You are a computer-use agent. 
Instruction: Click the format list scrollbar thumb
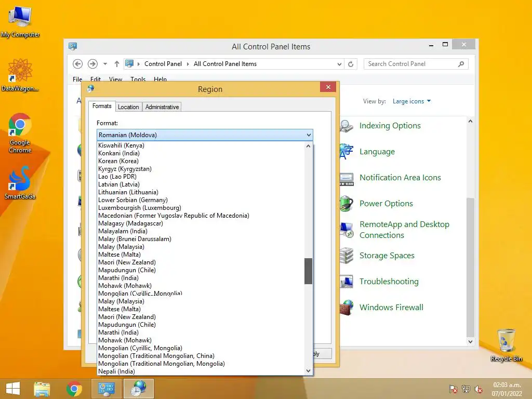pos(308,271)
